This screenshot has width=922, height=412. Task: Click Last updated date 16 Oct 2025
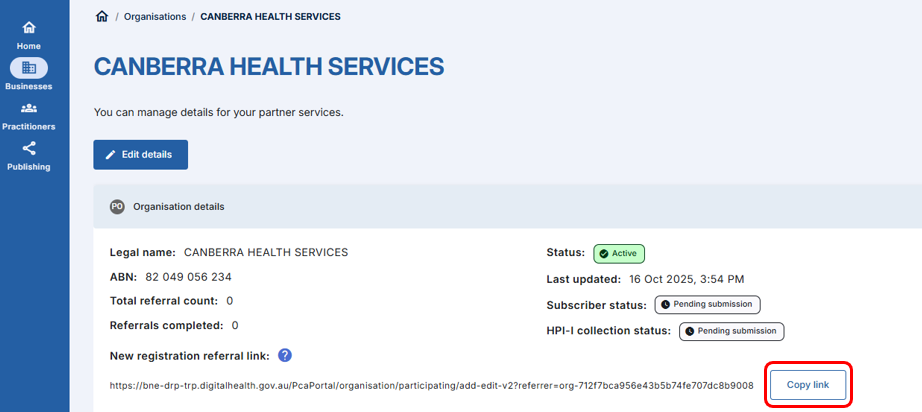687,279
